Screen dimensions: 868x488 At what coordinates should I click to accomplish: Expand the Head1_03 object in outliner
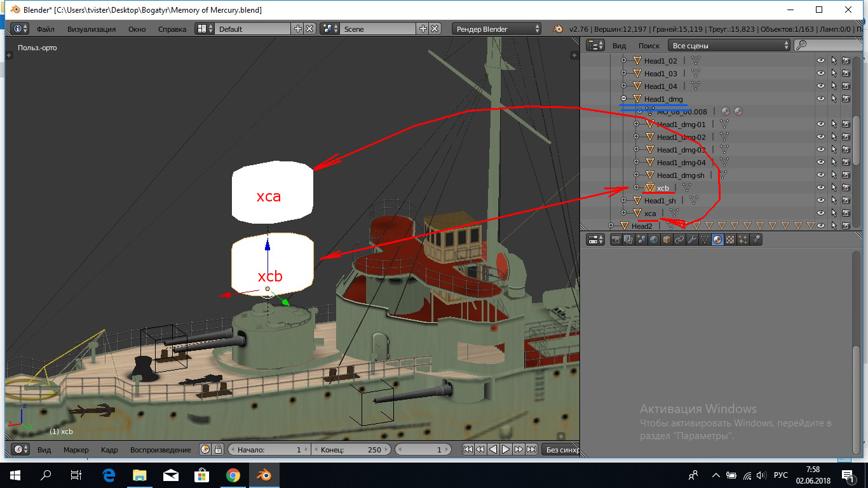623,74
